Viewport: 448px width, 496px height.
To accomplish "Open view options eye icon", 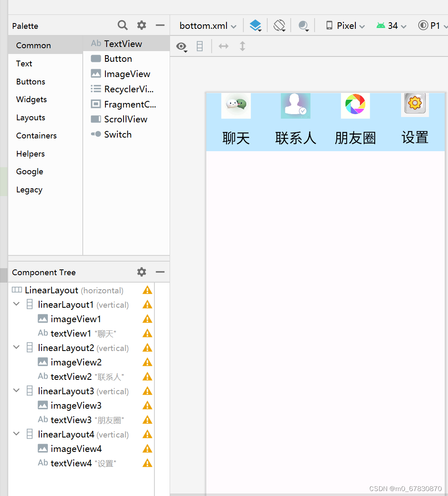I will (x=182, y=47).
